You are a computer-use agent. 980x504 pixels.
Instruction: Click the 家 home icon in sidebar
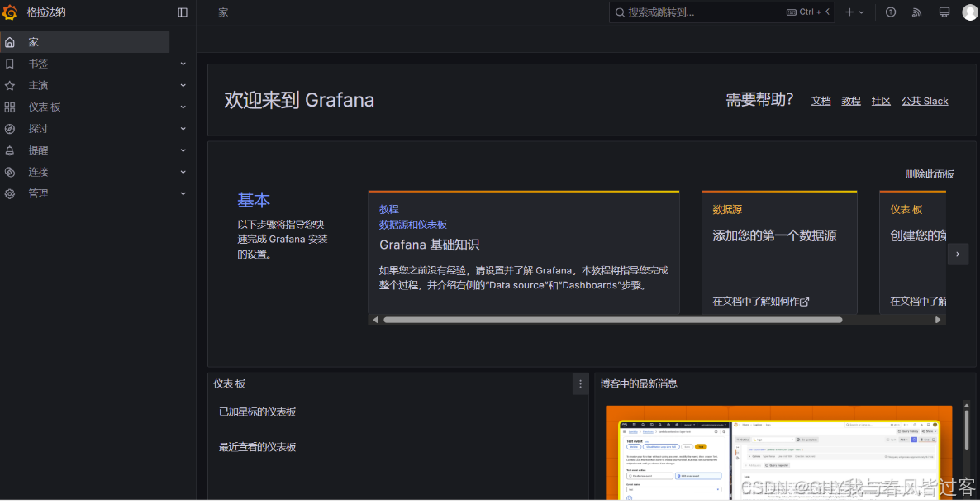pyautogui.click(x=9, y=42)
